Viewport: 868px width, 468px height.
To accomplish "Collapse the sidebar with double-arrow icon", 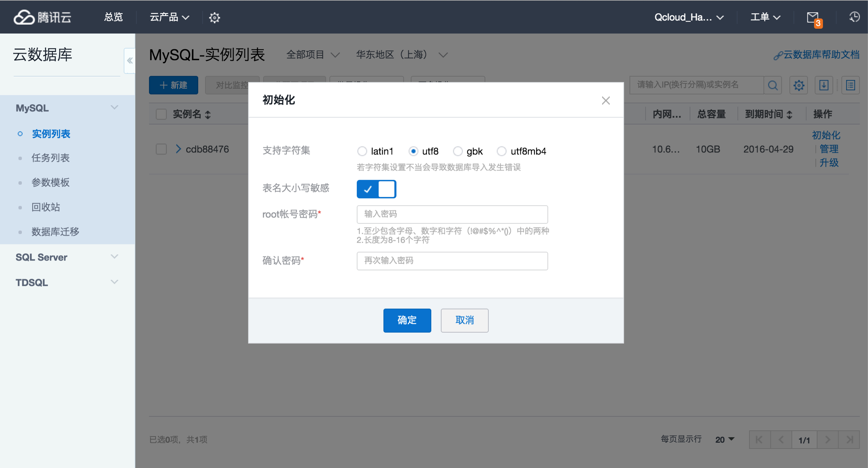I will coord(130,61).
